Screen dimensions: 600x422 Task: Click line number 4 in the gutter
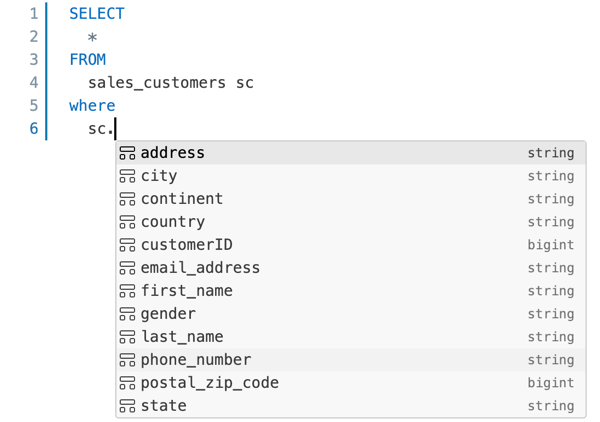point(34,83)
